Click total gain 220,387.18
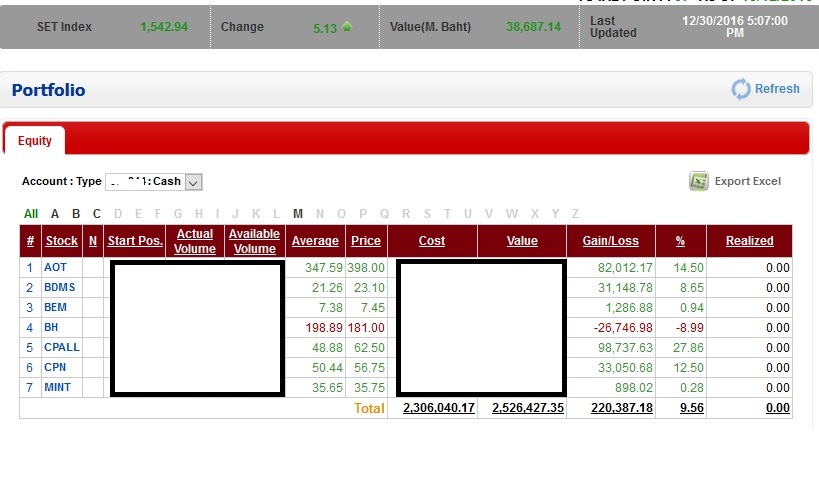The width and height of the screenshot is (819, 494). (622, 408)
